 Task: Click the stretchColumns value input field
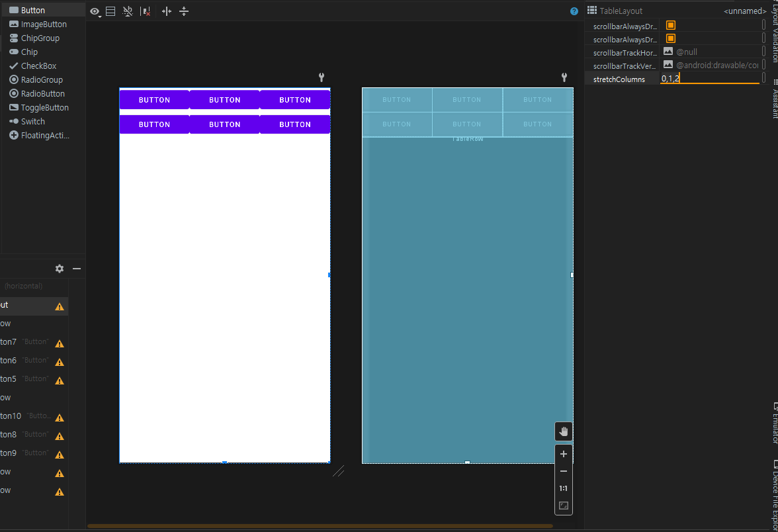[x=709, y=78]
